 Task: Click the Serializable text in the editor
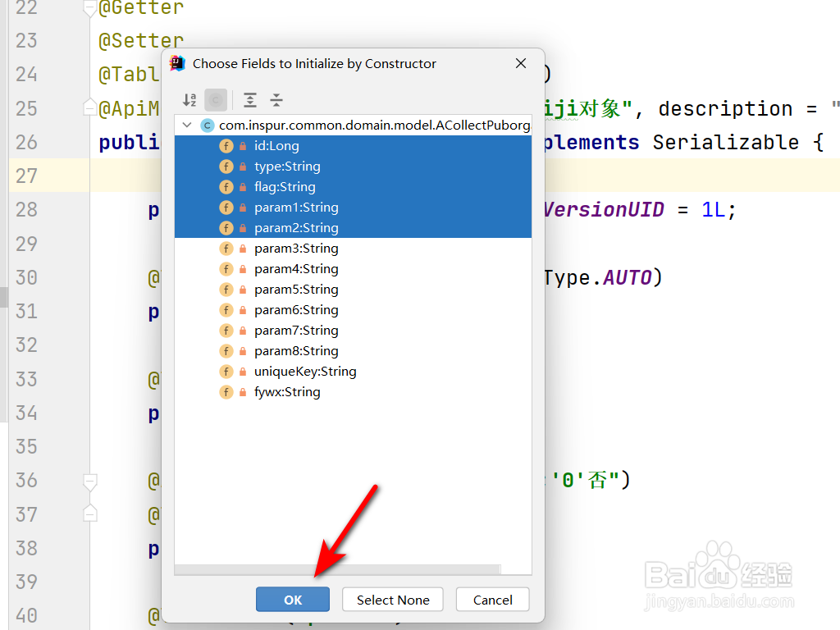point(725,142)
